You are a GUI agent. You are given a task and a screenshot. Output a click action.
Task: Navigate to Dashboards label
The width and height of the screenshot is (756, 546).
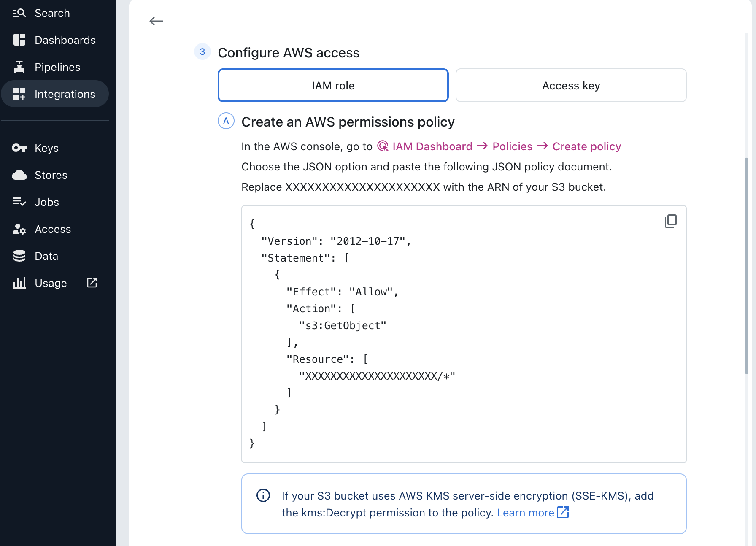tap(65, 40)
